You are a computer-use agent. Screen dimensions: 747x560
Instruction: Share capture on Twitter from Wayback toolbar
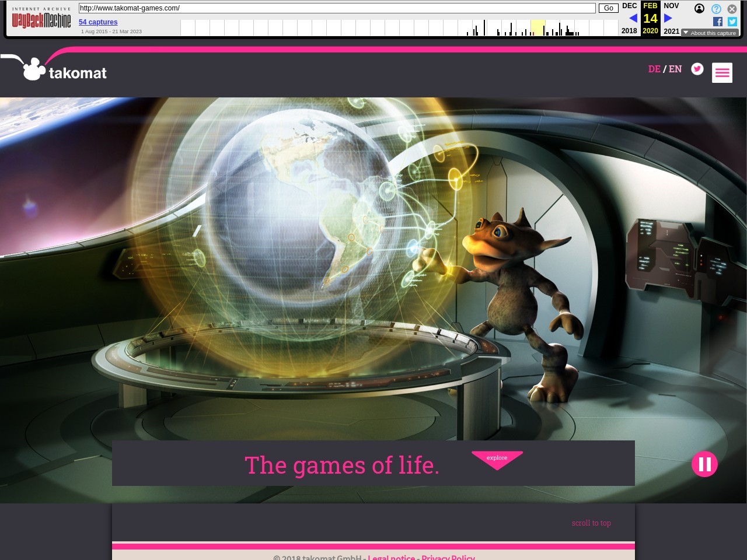click(732, 22)
